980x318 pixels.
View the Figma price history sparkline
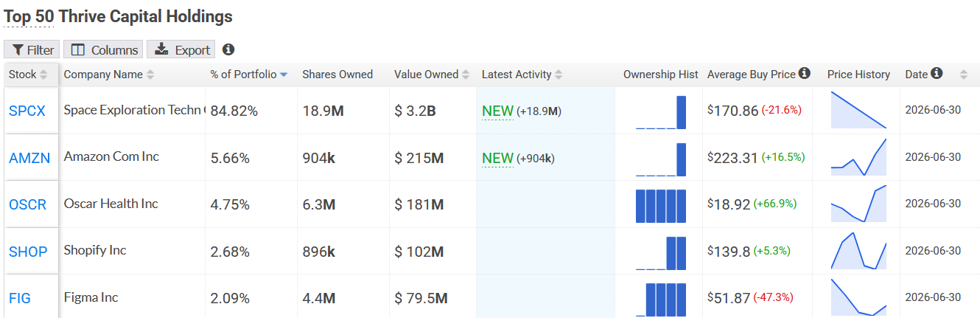click(858, 297)
